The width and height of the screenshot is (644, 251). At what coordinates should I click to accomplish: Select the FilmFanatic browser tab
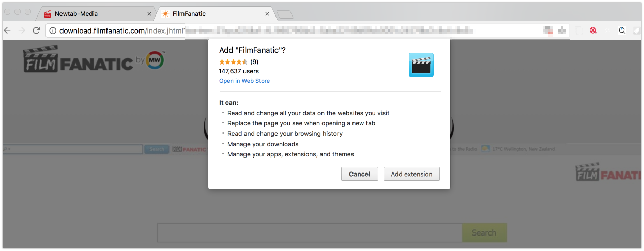(x=207, y=14)
